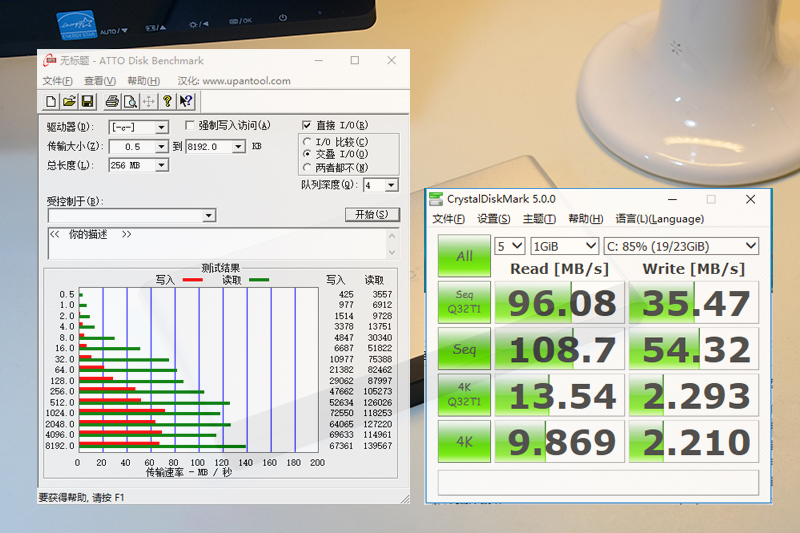
Task: Click the Seq Q32T1 write value 35.47
Action: point(694,302)
